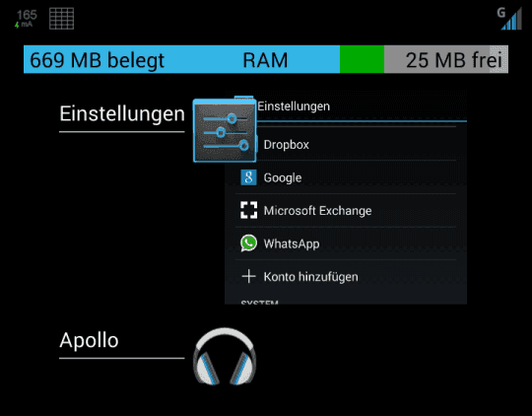The image size is (532, 416).
Task: Tap the WhatsApp logo icon
Action: [x=248, y=243]
